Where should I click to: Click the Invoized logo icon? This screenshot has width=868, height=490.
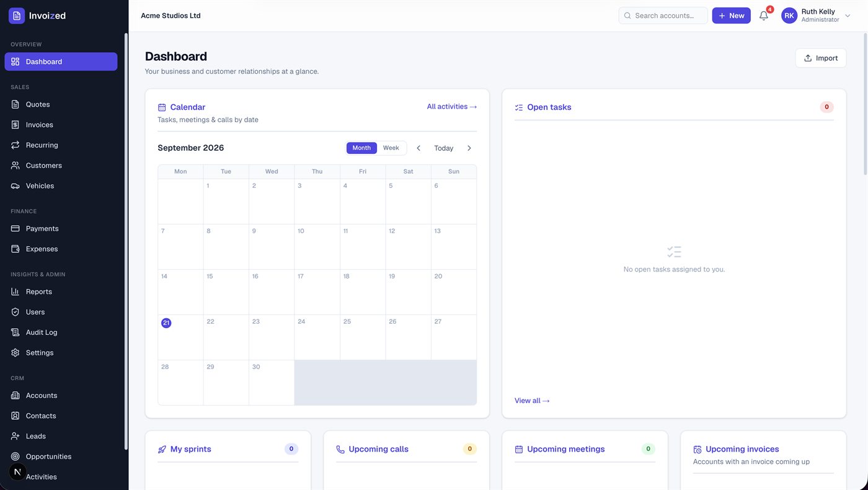tap(17, 16)
